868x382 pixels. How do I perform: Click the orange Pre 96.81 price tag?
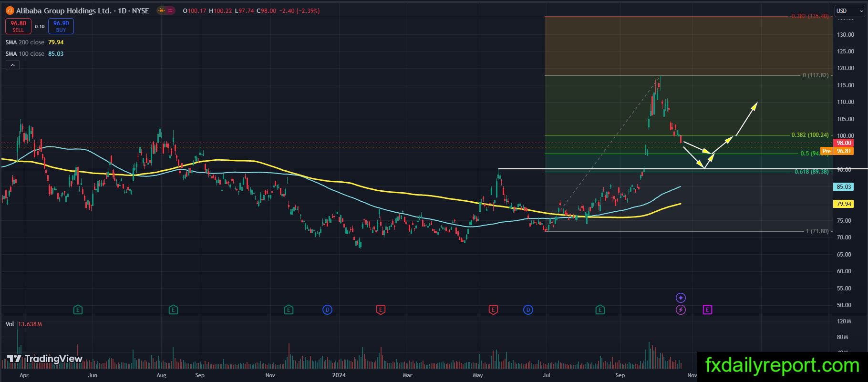(837, 151)
